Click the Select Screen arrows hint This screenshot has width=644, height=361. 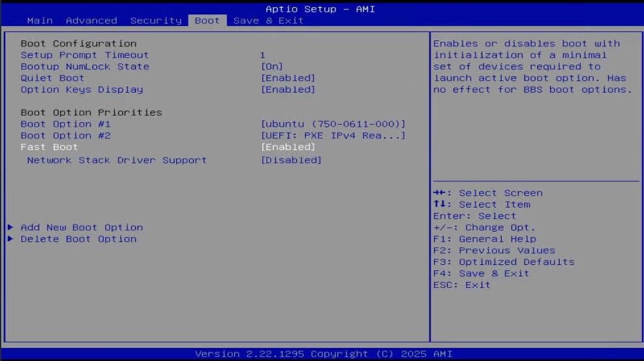click(x=488, y=193)
